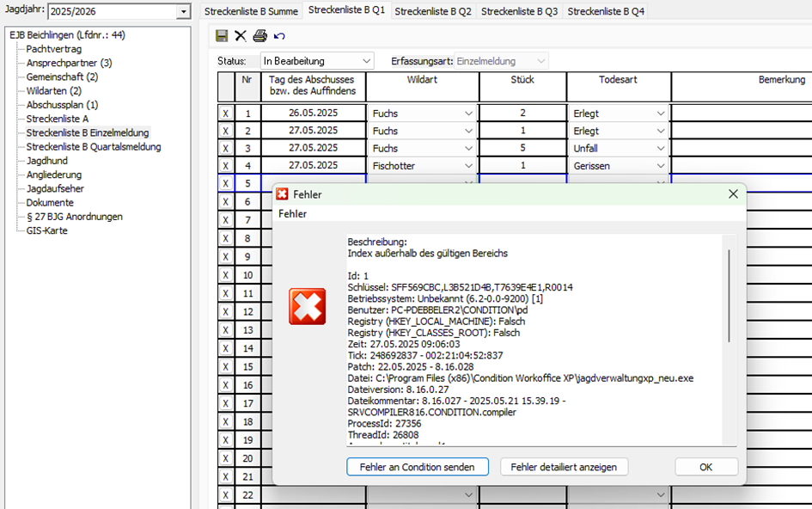Open the Status In Bearbeitung dropdown
The height and width of the screenshot is (509, 812).
(x=366, y=61)
